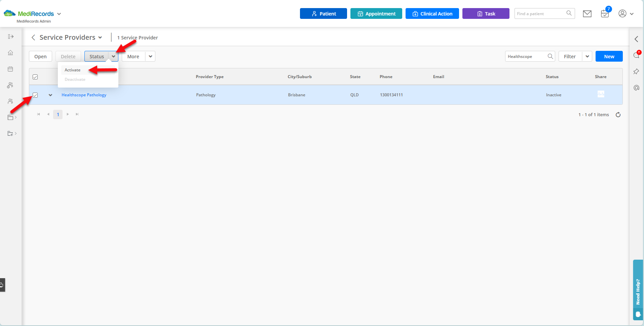Image resolution: width=644 pixels, height=326 pixels.
Task: Click the Patient button
Action: pos(324,13)
